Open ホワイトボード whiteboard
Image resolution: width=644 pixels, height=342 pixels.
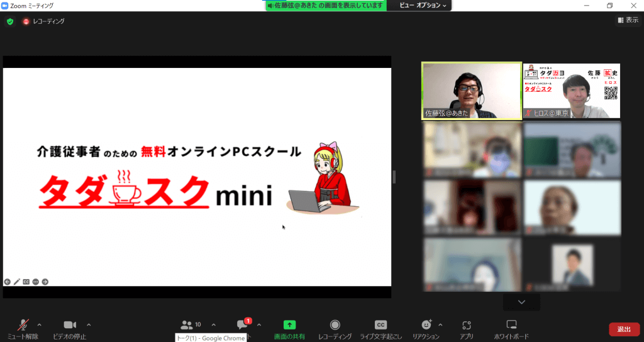pos(511,329)
